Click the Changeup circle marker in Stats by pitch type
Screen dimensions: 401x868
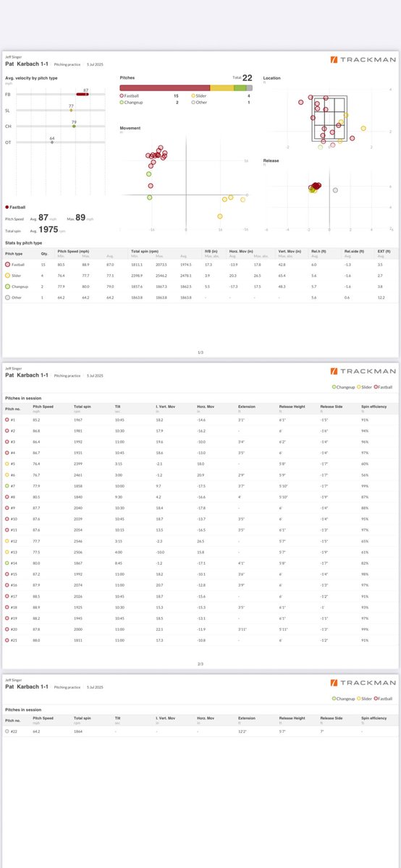7,286
